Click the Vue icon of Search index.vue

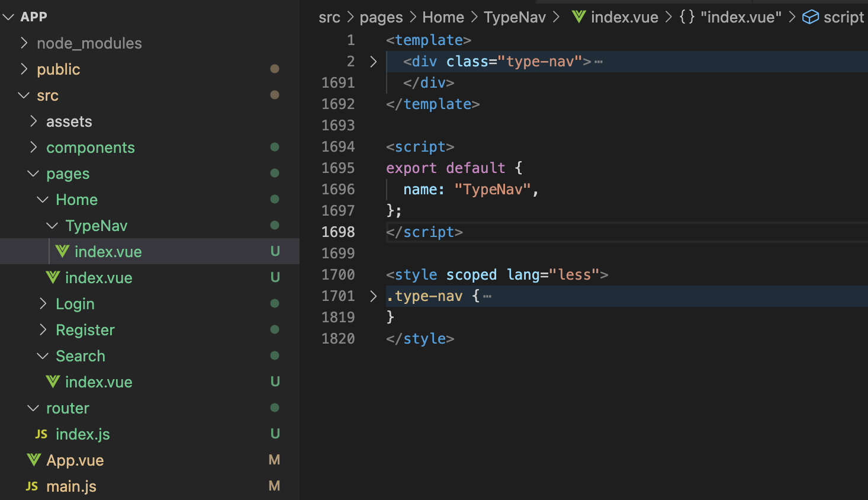(53, 382)
